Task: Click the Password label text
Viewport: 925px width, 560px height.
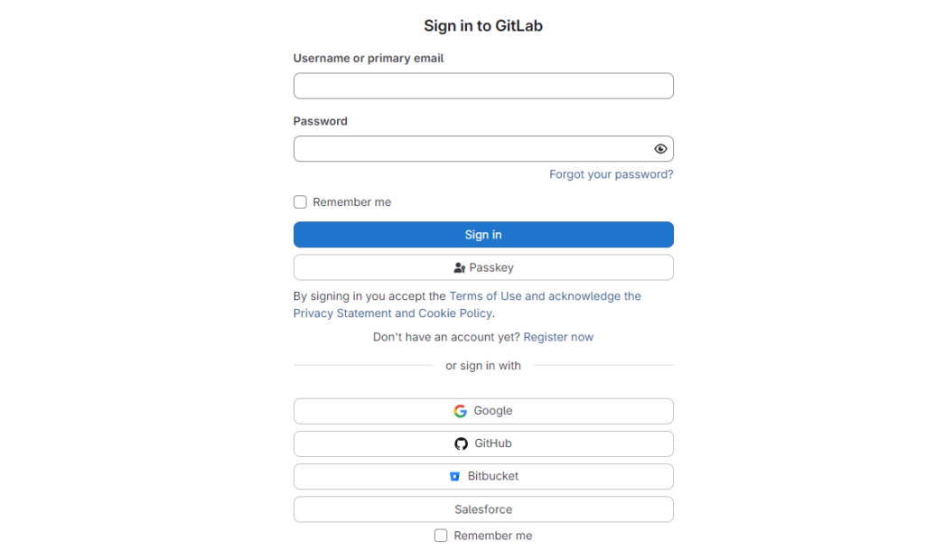Action: 321,121
